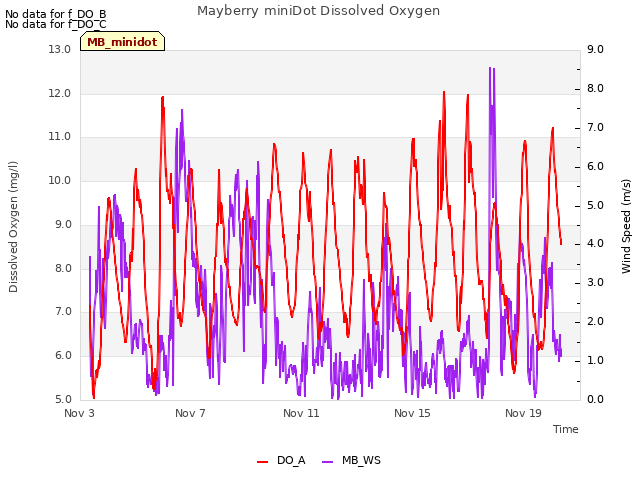Click the 5.0 wind speed right axis label
Image resolution: width=640 pixels, height=480 pixels.
[596, 205]
